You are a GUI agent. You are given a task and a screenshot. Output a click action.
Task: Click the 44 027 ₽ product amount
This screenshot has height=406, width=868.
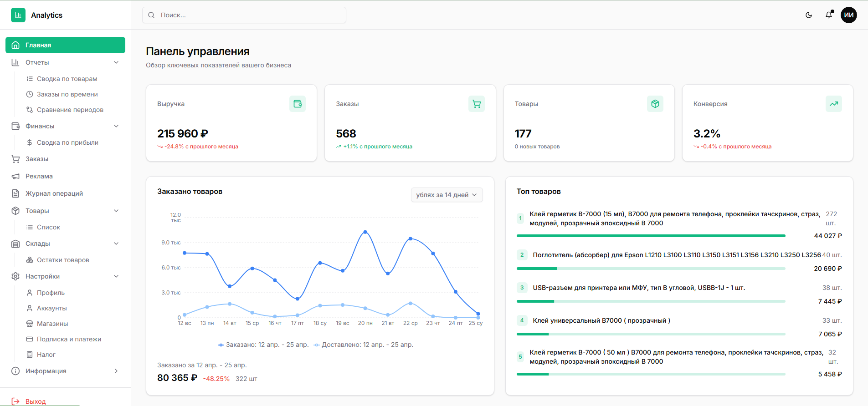click(828, 236)
